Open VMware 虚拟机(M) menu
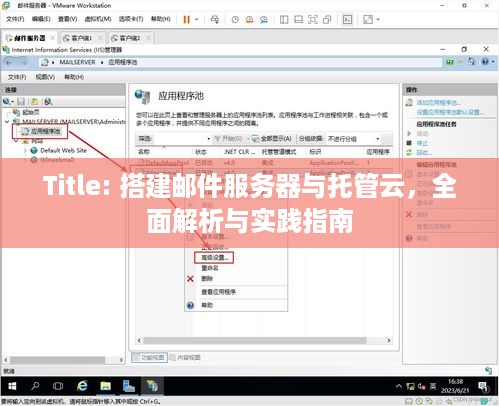The height and width of the screenshot is (406, 499). coord(98,19)
